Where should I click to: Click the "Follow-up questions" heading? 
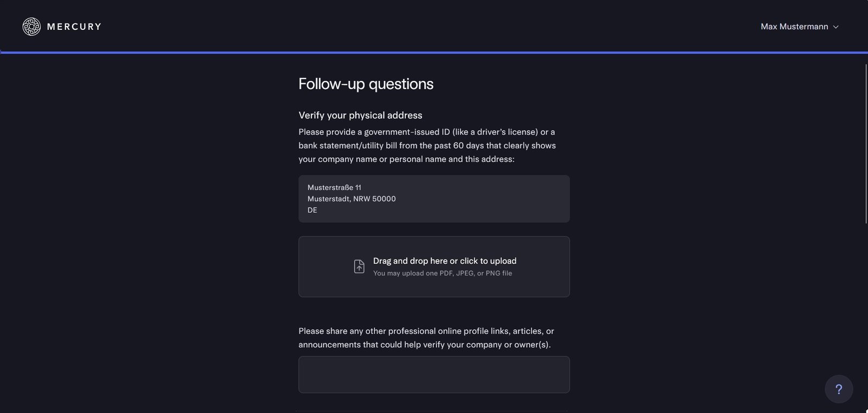click(x=366, y=84)
